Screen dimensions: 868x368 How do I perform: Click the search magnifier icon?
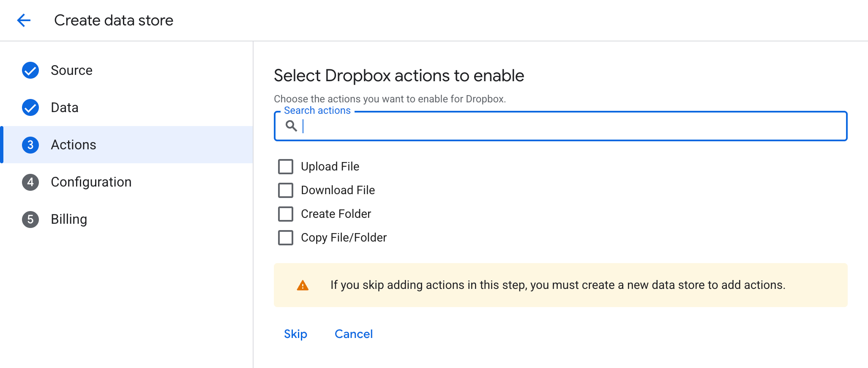tap(291, 126)
